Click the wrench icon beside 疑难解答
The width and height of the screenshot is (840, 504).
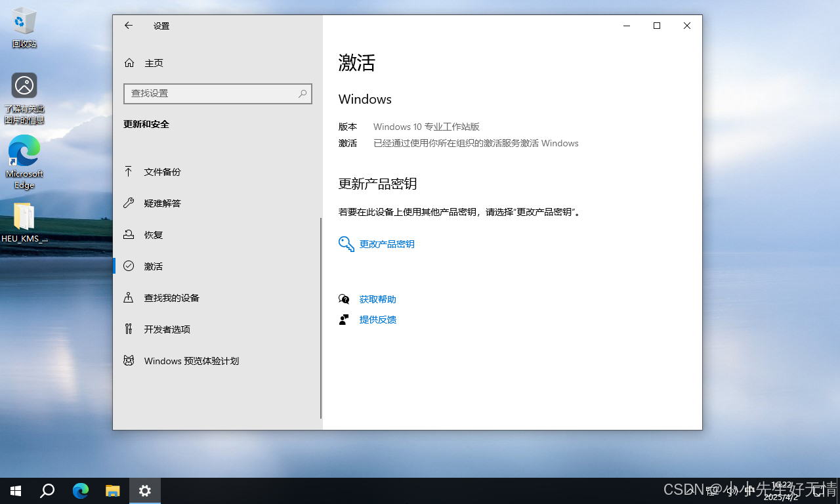tap(129, 203)
